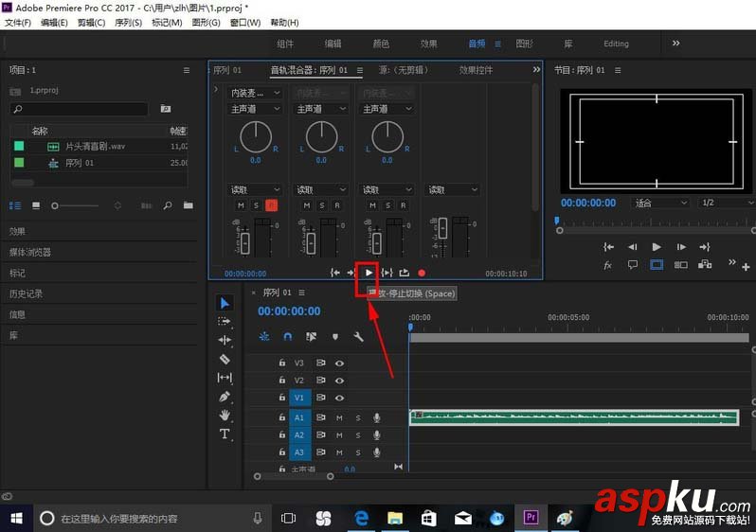Step back one frame in program monitor
The image size is (756, 532).
tap(632, 247)
